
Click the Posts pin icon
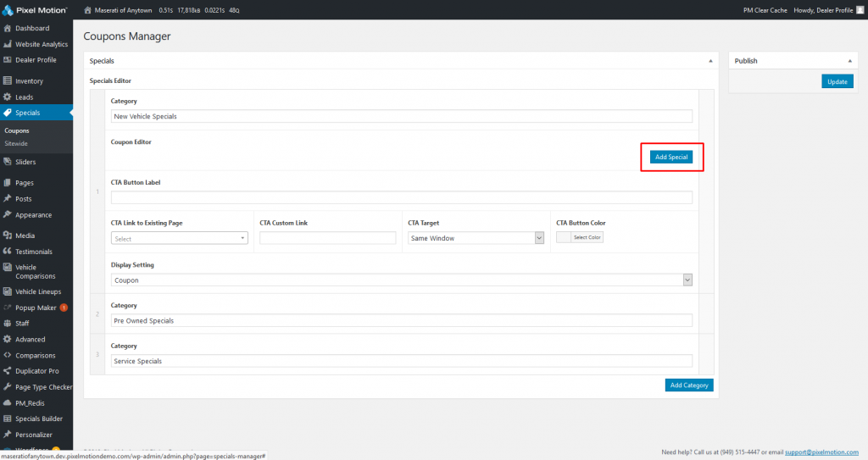7,199
